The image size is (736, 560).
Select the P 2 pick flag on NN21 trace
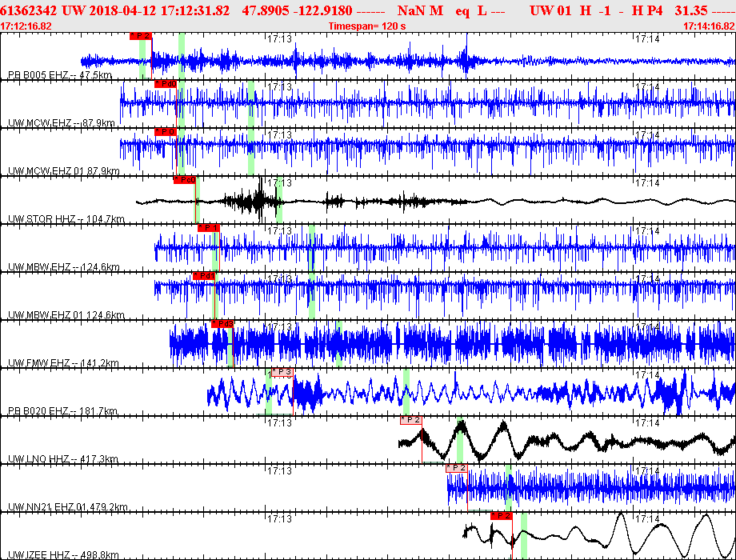click(x=457, y=468)
